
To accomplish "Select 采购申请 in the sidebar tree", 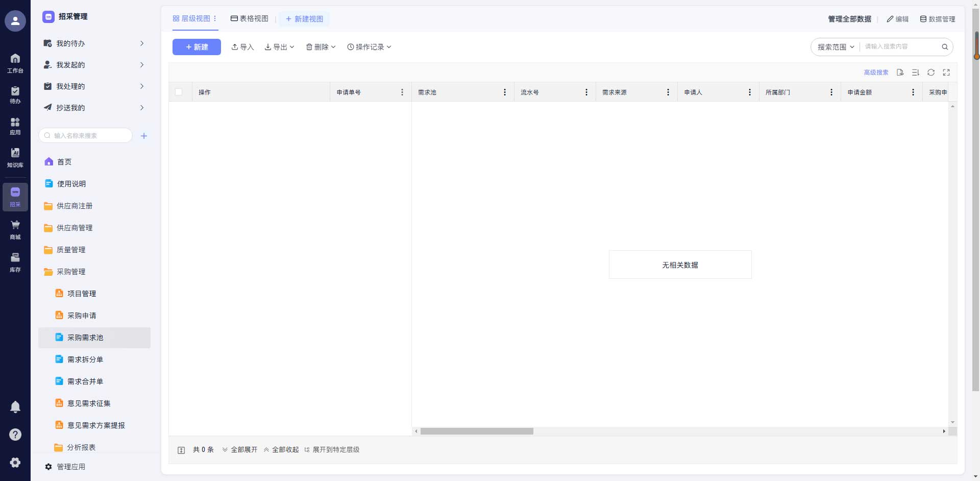I will 82,316.
